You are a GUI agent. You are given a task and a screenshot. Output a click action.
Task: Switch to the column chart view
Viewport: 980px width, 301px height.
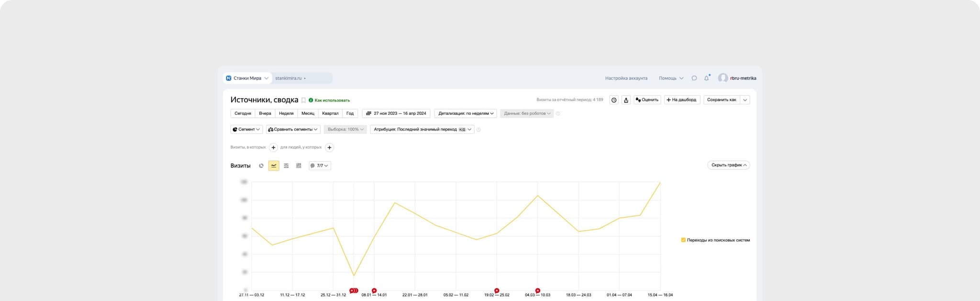click(299, 166)
